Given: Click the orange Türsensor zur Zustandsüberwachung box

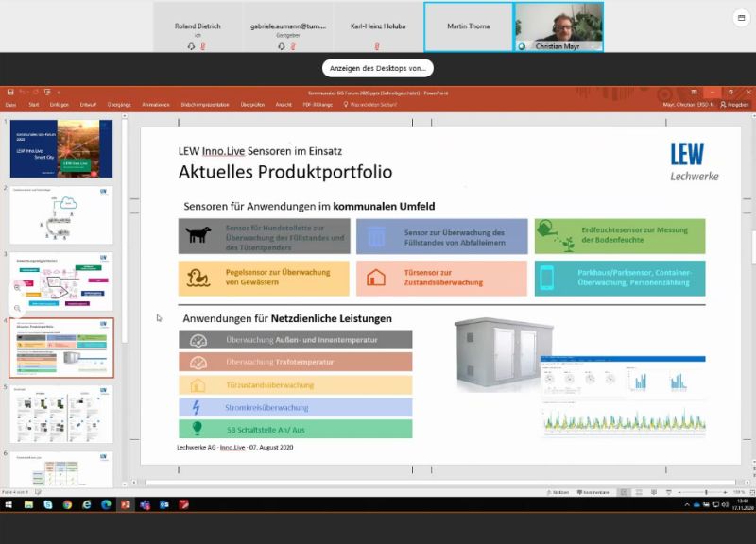Looking at the screenshot, I should pos(441,279).
